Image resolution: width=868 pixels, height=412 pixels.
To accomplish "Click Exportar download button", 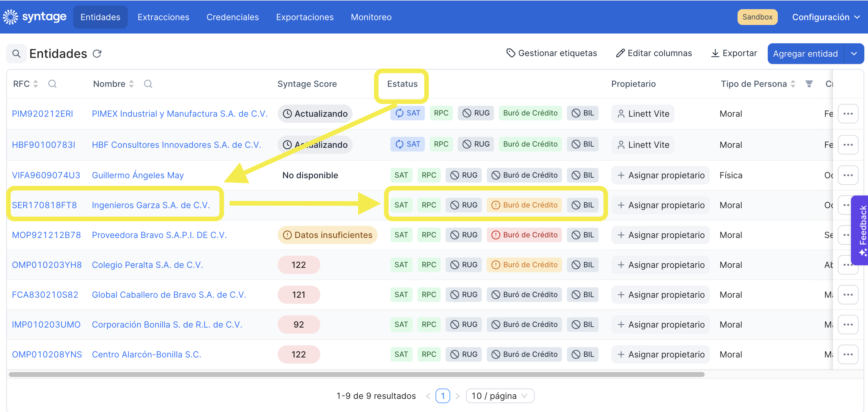I will click(x=734, y=53).
